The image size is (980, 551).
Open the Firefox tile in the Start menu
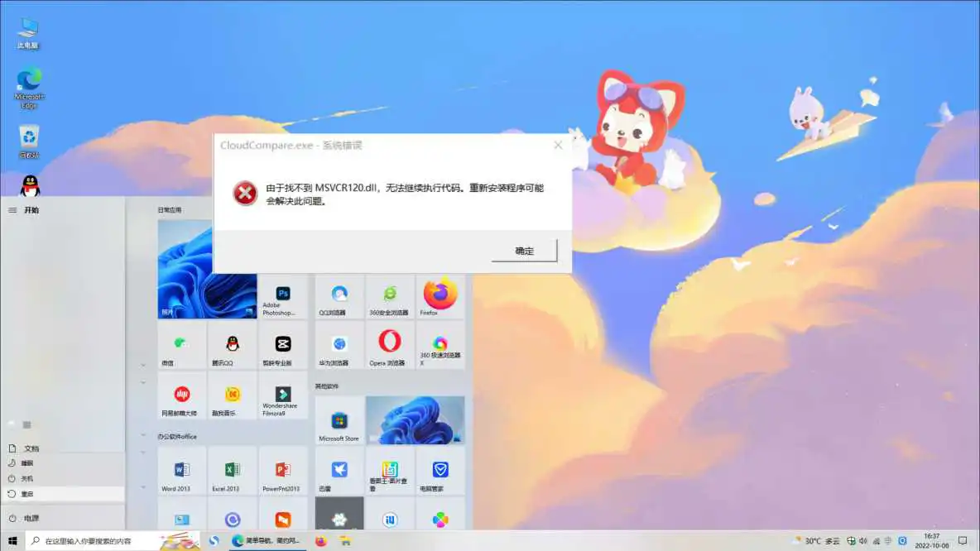tap(440, 295)
